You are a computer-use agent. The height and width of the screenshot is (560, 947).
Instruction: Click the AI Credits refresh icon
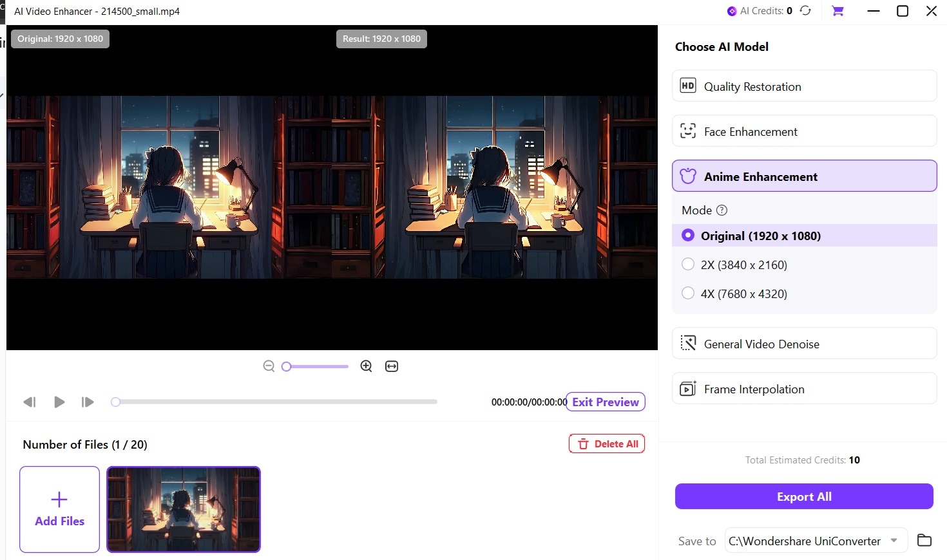tap(805, 10)
